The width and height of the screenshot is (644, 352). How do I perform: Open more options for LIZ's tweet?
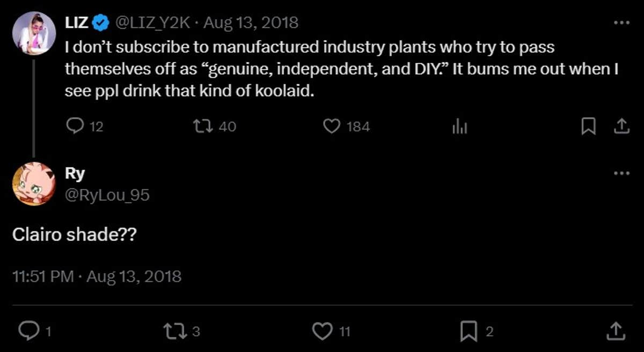(x=621, y=23)
